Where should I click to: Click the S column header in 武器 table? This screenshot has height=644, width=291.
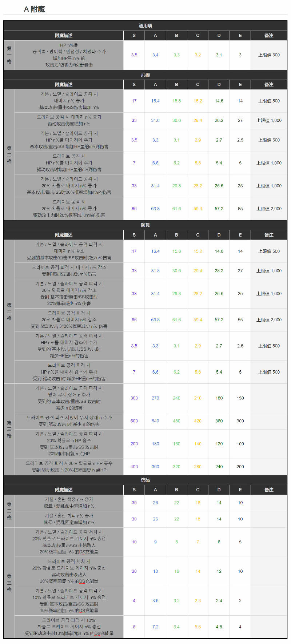(134, 84)
